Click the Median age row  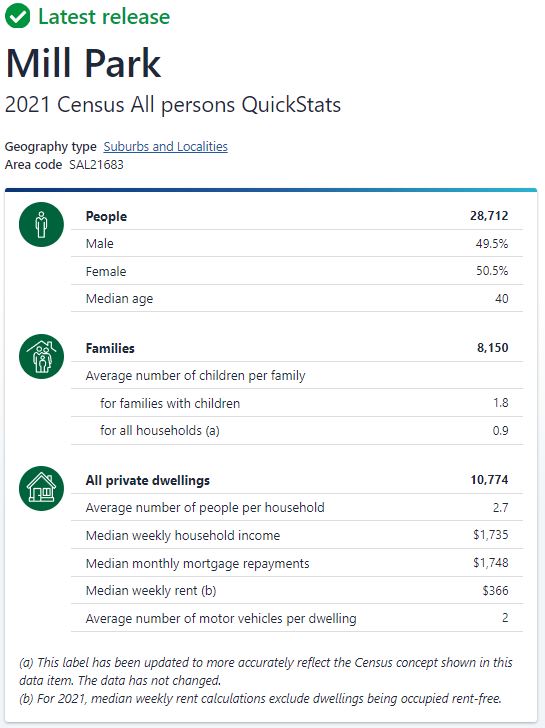297,298
